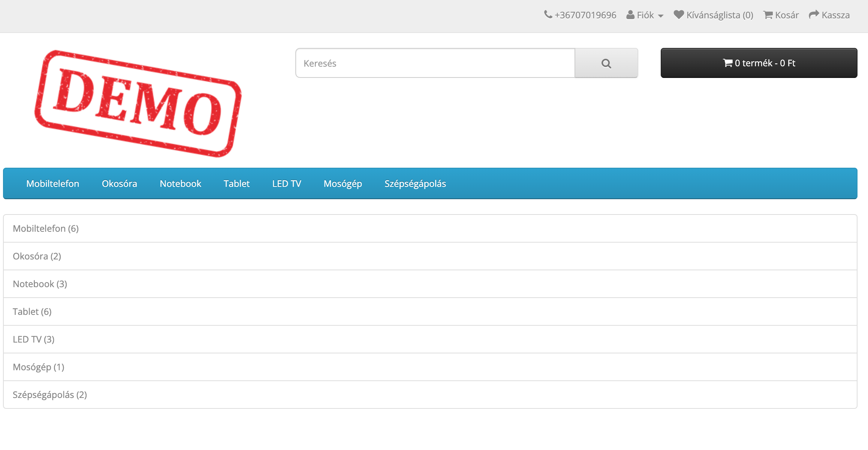Click the Kívánságlista (0) link
This screenshot has height=450, width=868.
(720, 15)
